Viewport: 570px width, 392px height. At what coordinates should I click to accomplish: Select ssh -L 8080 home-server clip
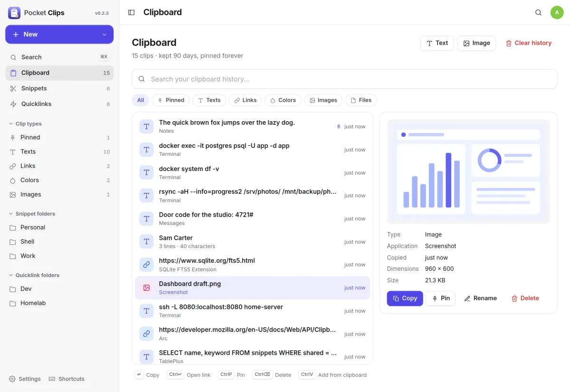pyautogui.click(x=252, y=311)
